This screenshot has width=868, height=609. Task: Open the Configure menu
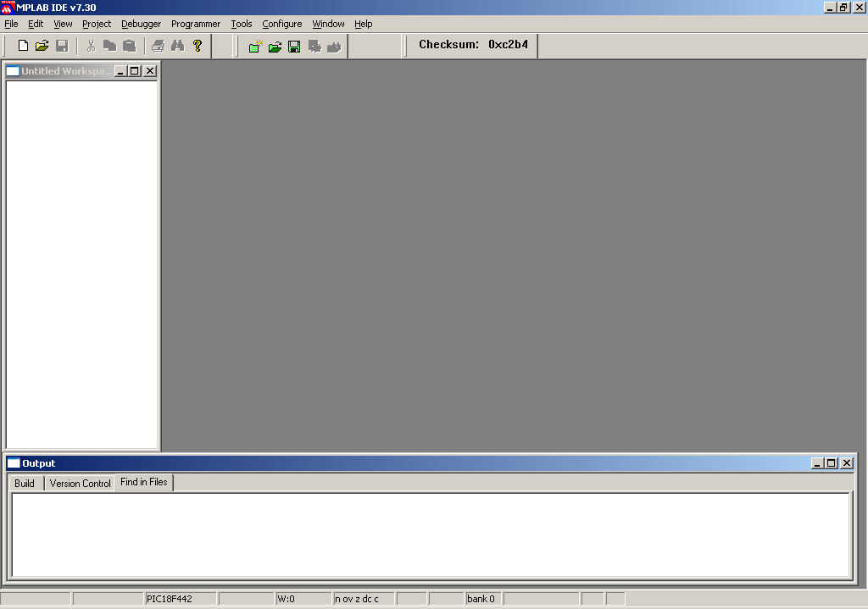[x=281, y=24]
